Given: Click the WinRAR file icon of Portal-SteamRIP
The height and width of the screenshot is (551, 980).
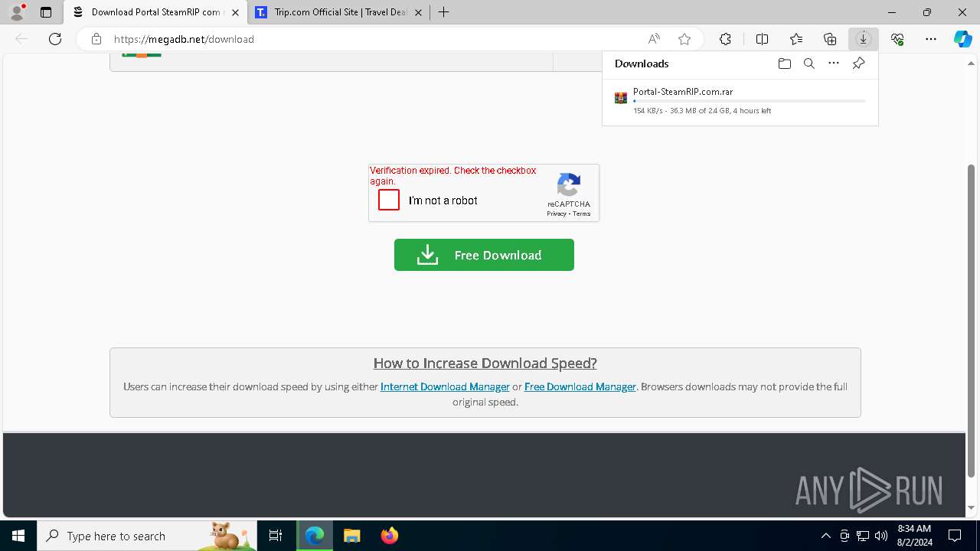Looking at the screenshot, I should [621, 98].
